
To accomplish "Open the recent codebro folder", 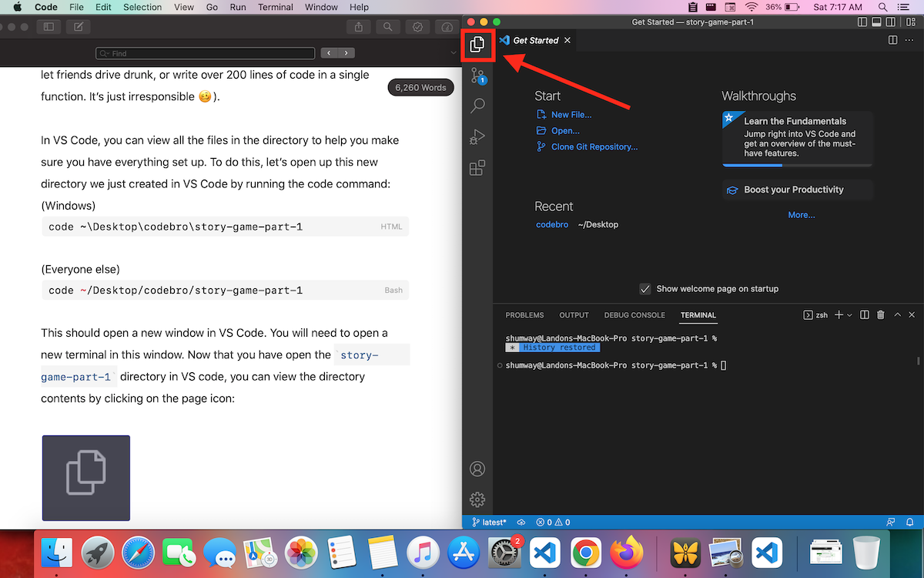I will tap(552, 225).
